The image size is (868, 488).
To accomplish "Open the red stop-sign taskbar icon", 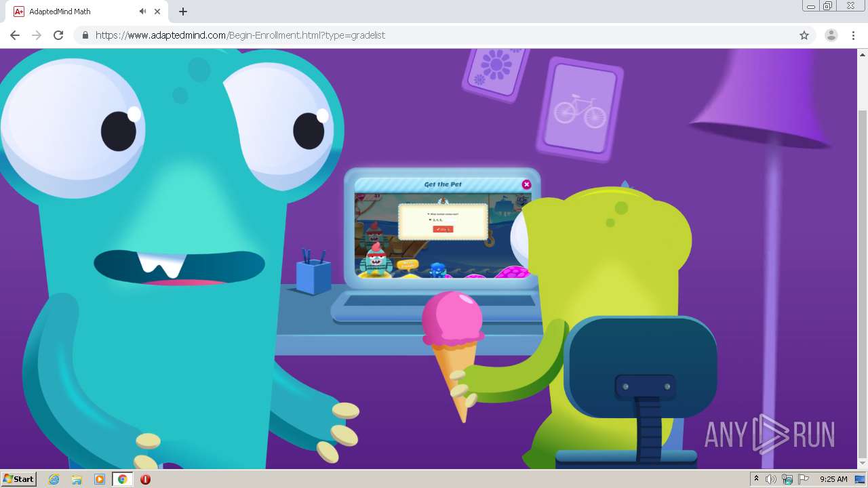I will [145, 479].
